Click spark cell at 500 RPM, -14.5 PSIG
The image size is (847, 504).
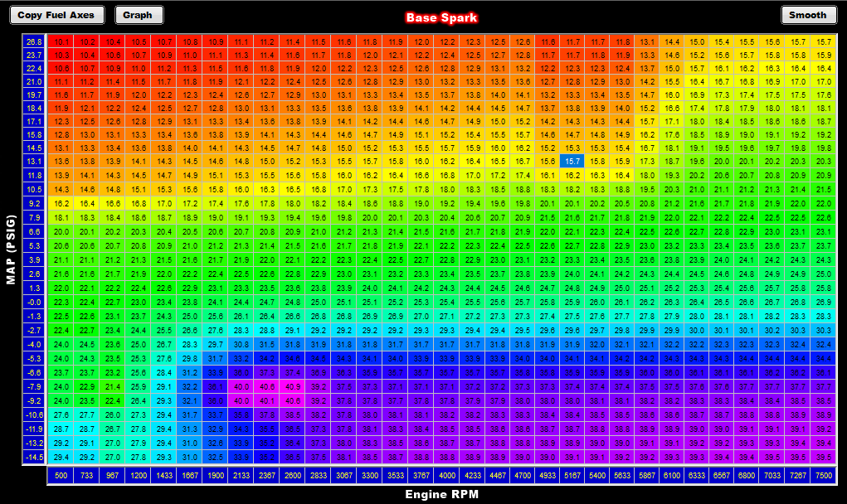61,457
